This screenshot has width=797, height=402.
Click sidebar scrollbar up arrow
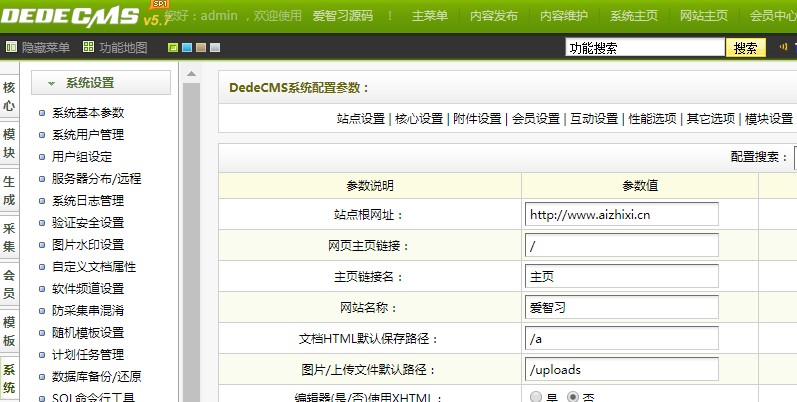coord(191,74)
